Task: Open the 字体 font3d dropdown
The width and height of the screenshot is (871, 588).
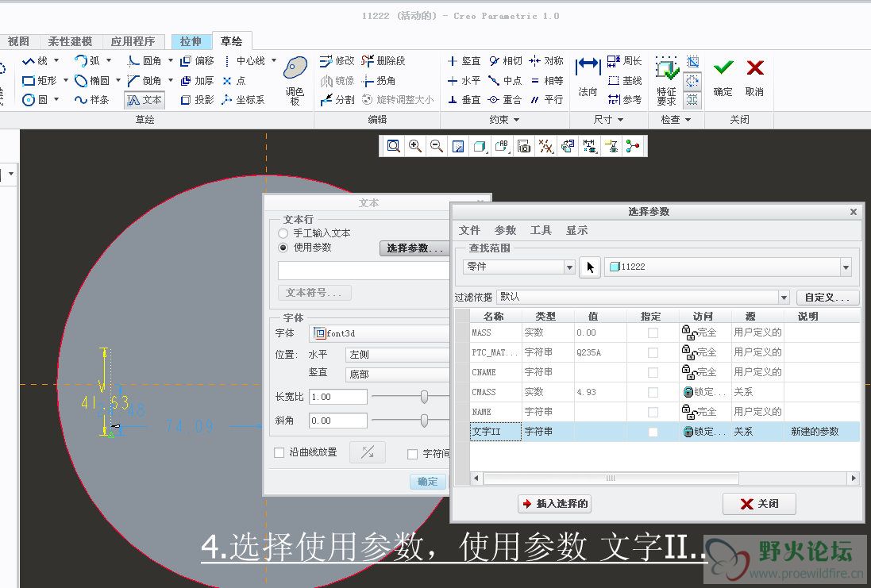Action: click(380, 333)
